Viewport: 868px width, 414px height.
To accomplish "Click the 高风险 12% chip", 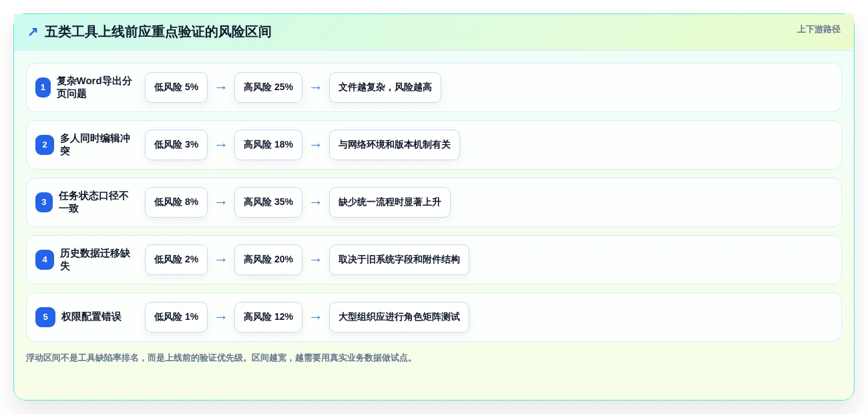I will [268, 317].
